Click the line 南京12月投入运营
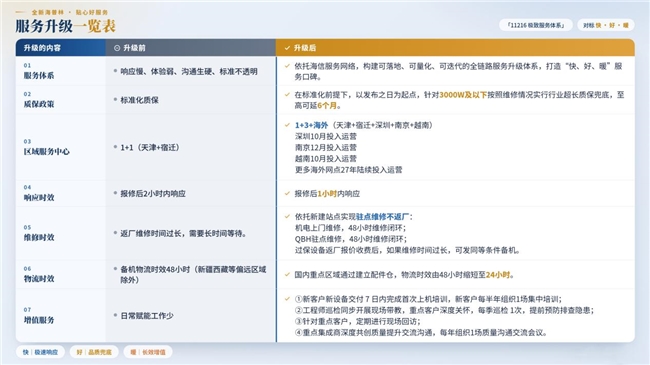The image size is (650, 365). click(x=325, y=148)
